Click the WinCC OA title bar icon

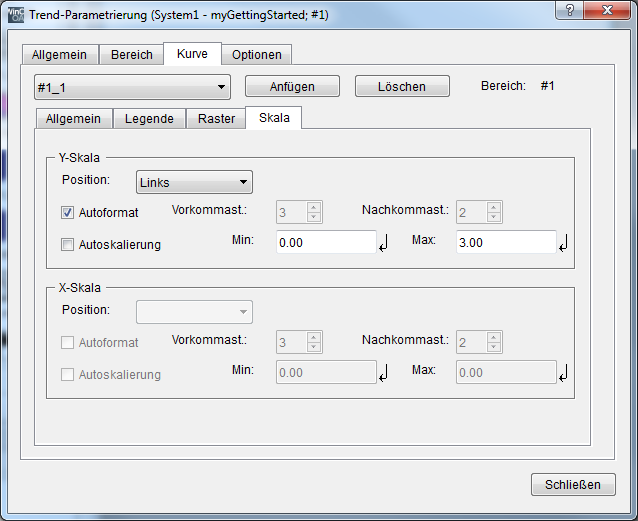(x=15, y=15)
